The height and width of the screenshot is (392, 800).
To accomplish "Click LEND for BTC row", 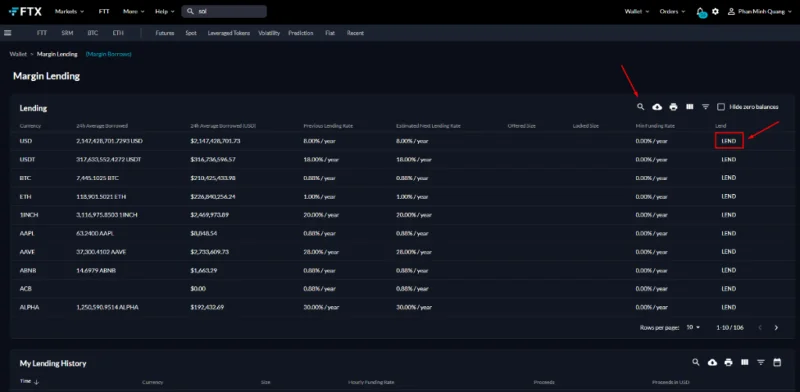I will 729,178.
